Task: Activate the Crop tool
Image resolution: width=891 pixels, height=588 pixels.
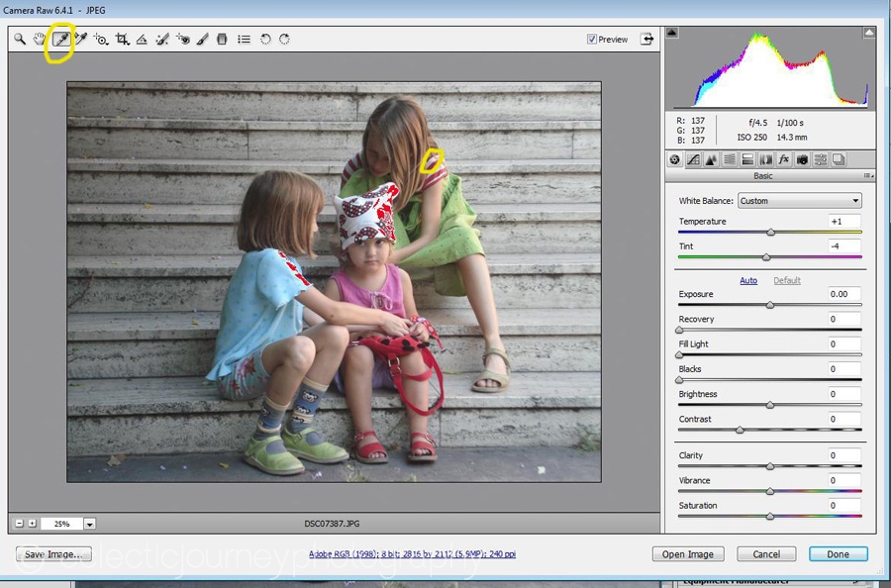Action: (123, 40)
